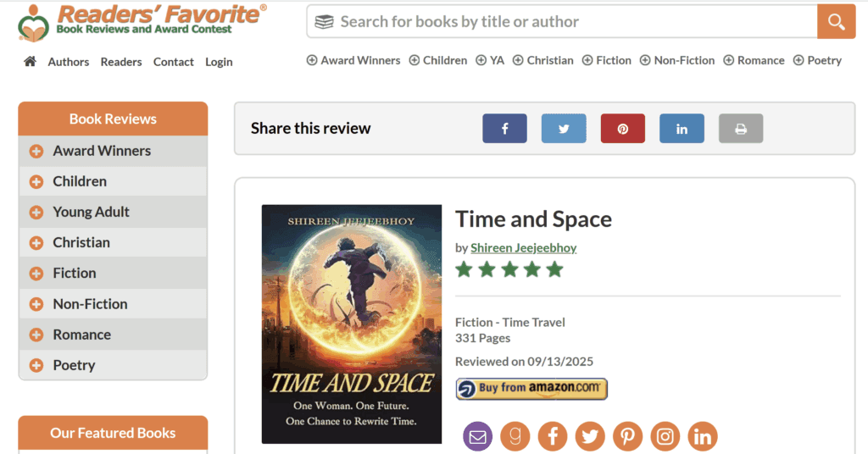
Task: Click the Time and Space title heading
Action: coord(534,219)
